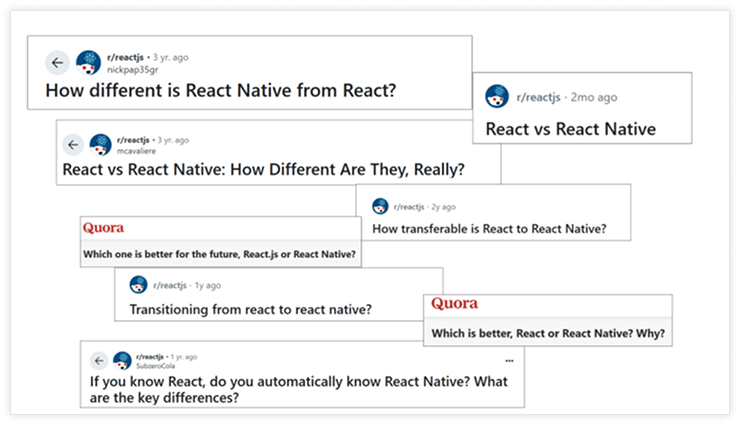Click '2mo ago' timestamp

click(594, 97)
